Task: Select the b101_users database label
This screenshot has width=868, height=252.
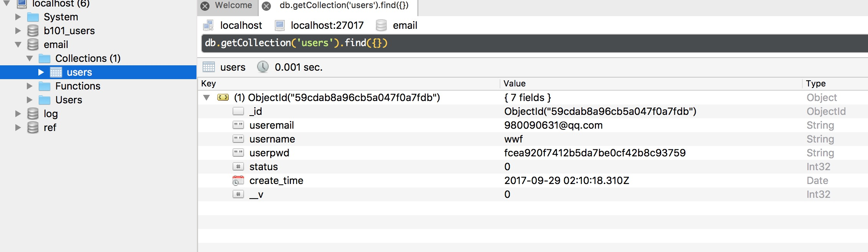Action: point(69,31)
